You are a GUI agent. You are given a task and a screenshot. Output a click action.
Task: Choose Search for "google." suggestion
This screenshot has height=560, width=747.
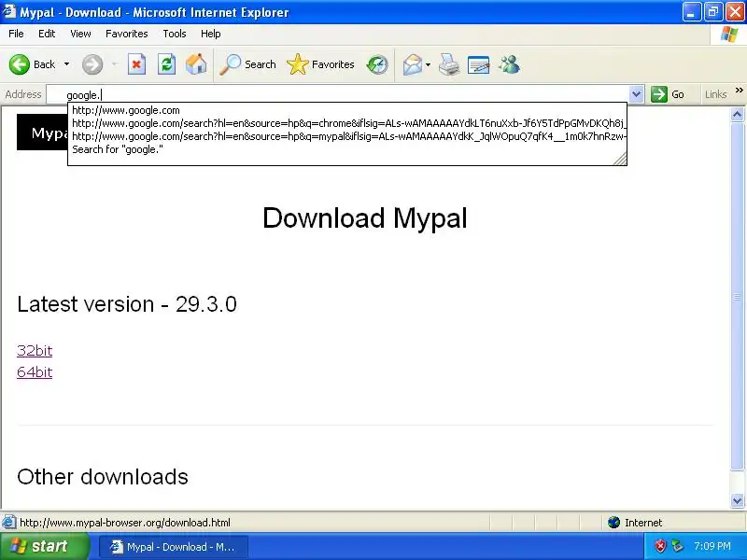point(347,149)
